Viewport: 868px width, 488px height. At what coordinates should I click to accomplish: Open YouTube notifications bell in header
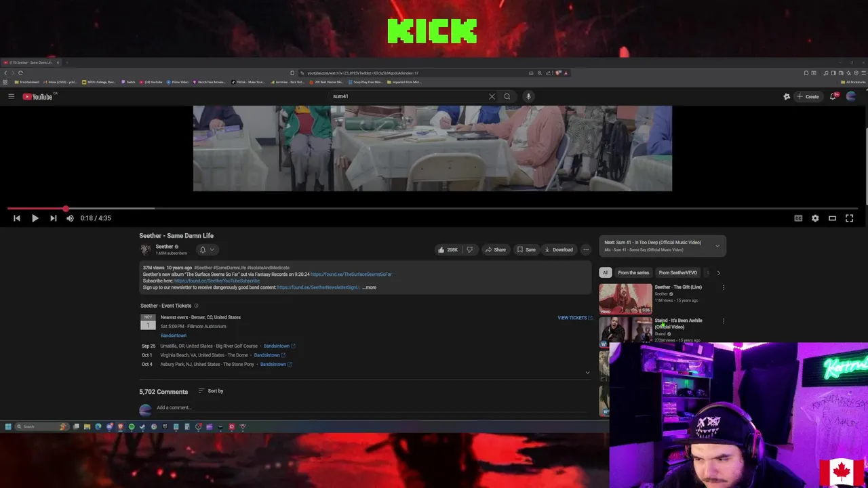(833, 96)
